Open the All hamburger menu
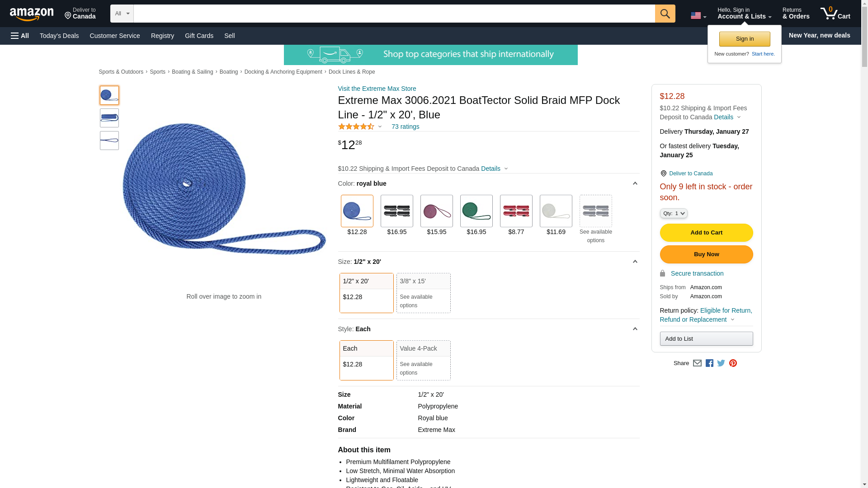Screen dimensions: 868x488 click(20, 36)
